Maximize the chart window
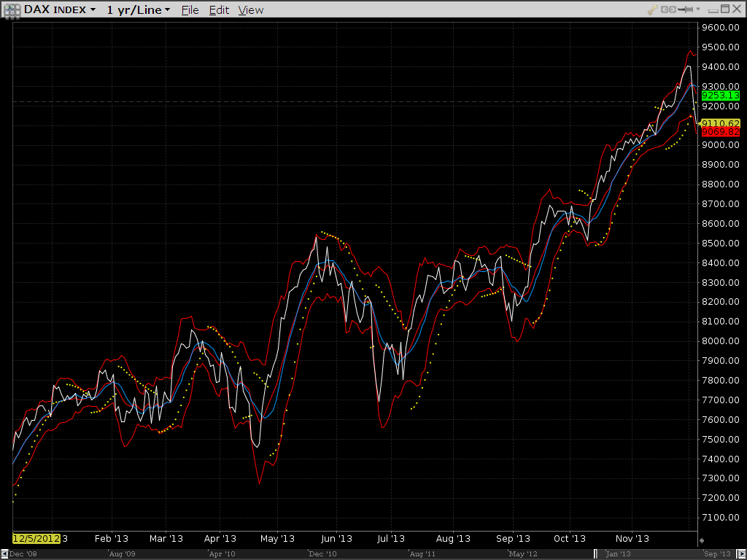Viewport: 747px width, 560px height. (725, 9)
